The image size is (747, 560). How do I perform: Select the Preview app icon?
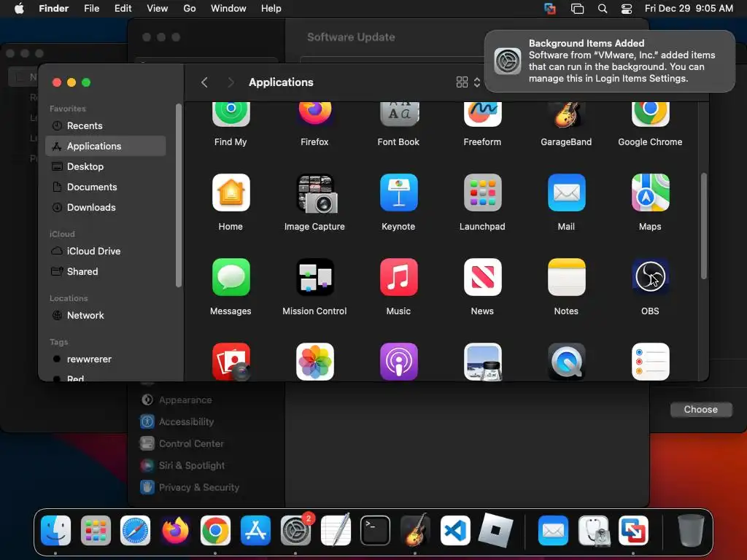[x=482, y=362]
